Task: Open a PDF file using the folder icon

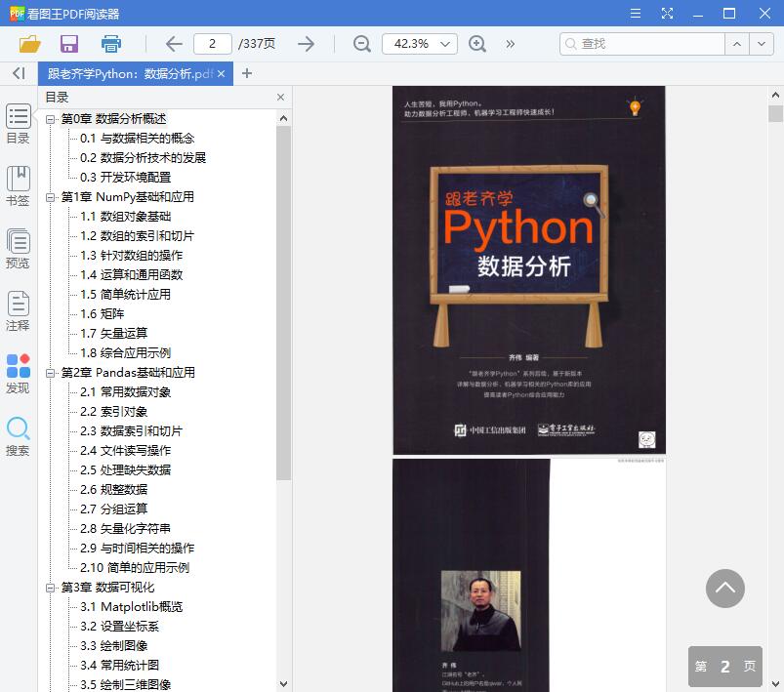Action: coord(28,44)
